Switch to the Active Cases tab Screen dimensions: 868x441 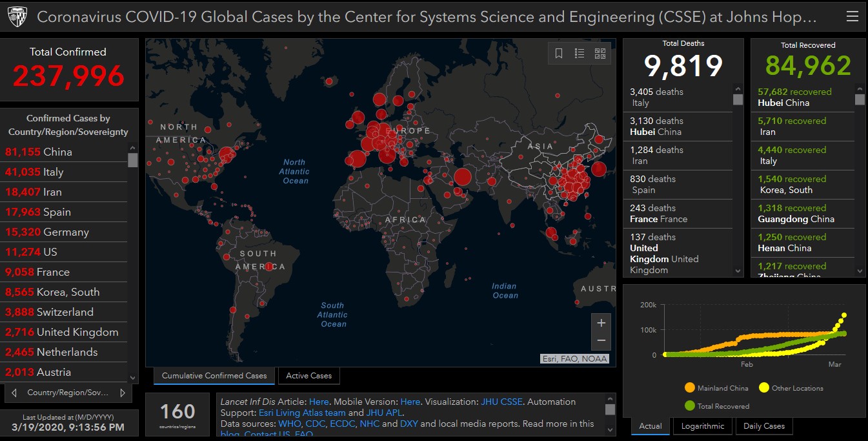coord(309,376)
